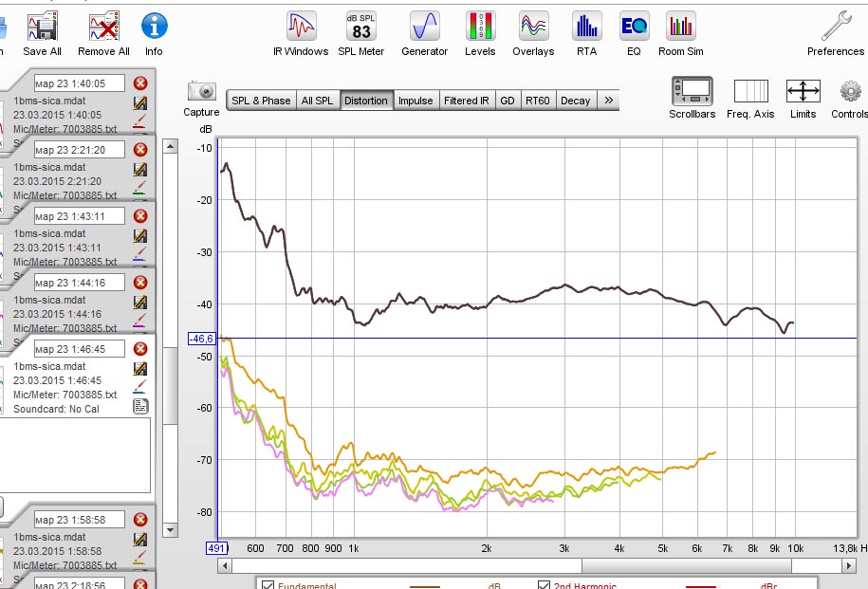Click the 491 frequency cursor label
868x589 pixels.
pyautogui.click(x=216, y=548)
